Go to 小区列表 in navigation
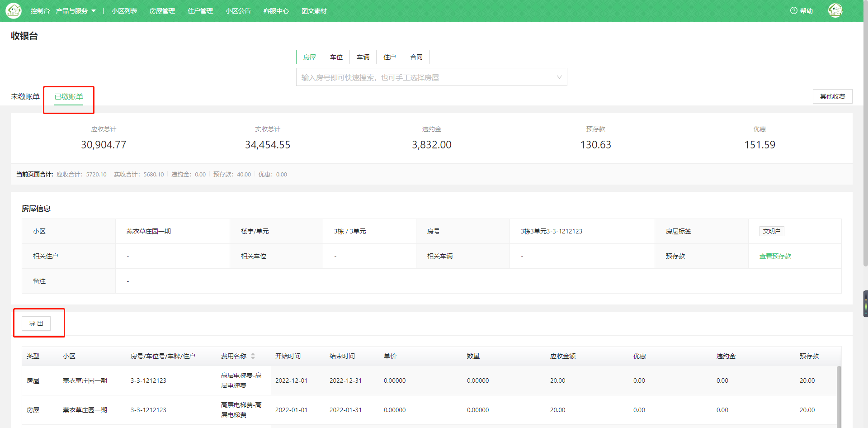The height and width of the screenshot is (428, 868). [124, 11]
